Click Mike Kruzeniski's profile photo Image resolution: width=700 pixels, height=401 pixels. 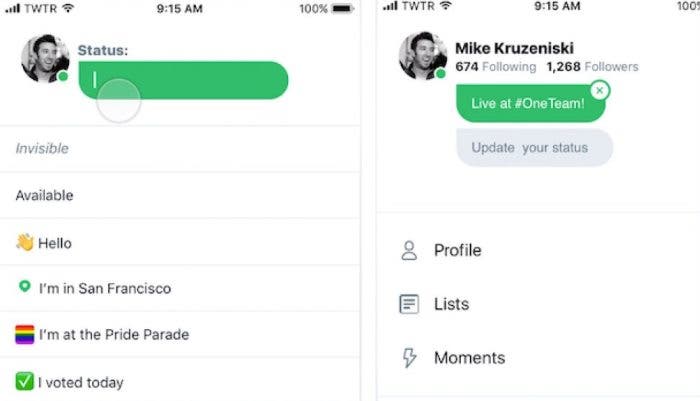pyautogui.click(x=422, y=55)
